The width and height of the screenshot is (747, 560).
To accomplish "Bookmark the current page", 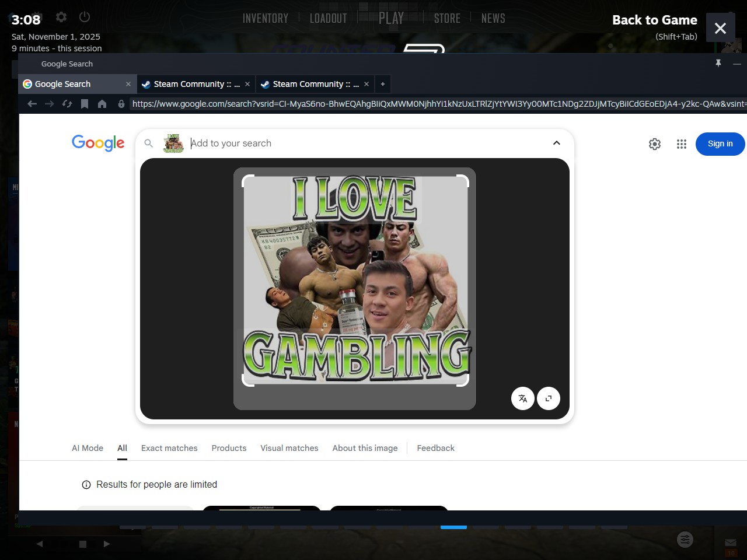I will click(x=85, y=104).
